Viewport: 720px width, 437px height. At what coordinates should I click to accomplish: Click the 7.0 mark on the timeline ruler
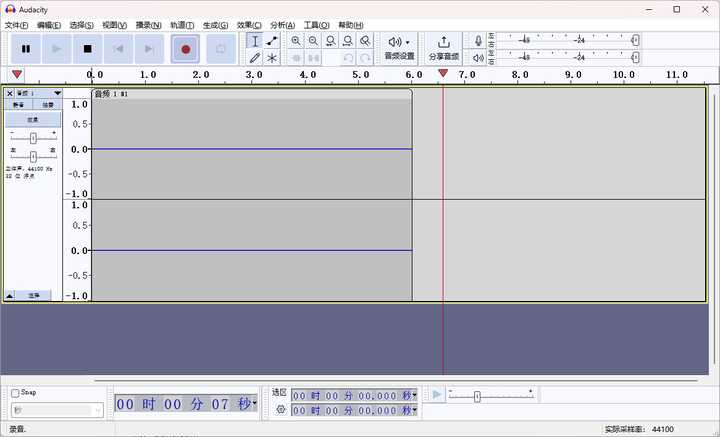click(466, 74)
